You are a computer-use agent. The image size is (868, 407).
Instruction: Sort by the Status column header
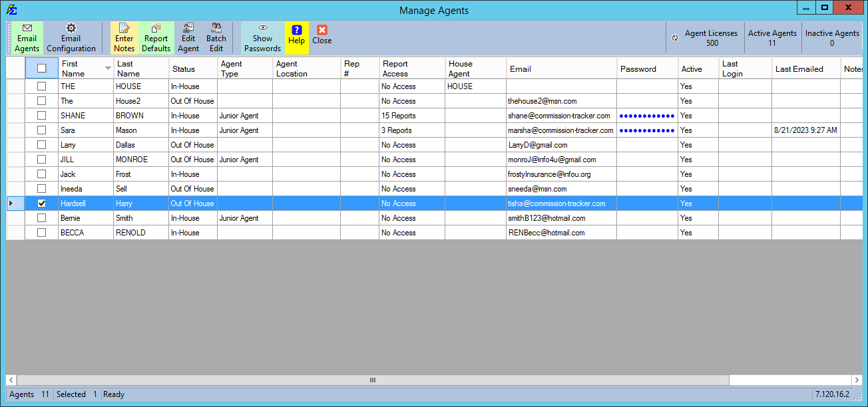pos(192,68)
